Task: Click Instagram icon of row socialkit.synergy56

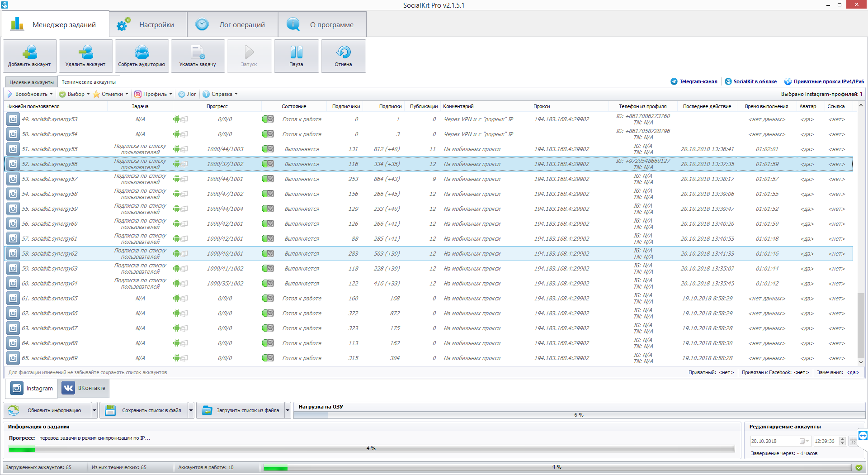Action: [x=13, y=164]
